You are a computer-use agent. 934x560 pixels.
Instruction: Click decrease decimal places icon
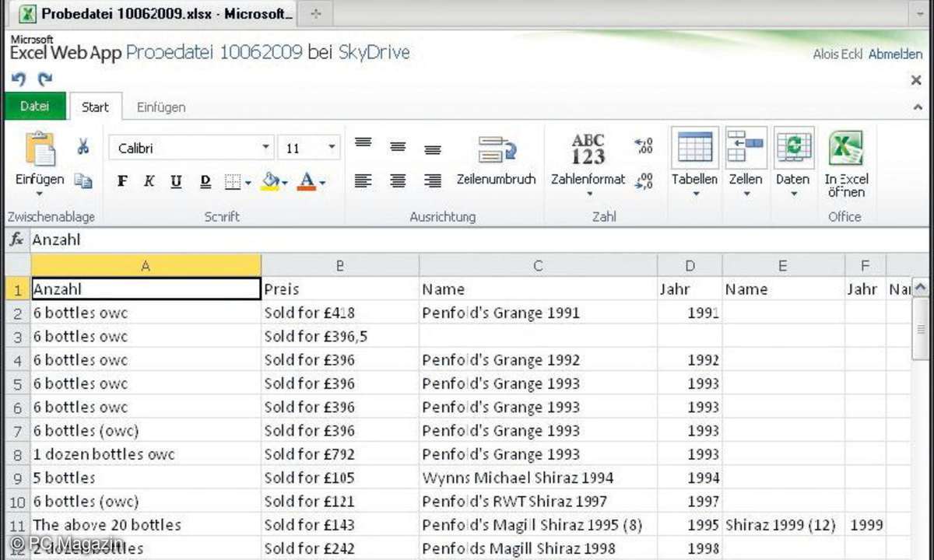(x=644, y=181)
